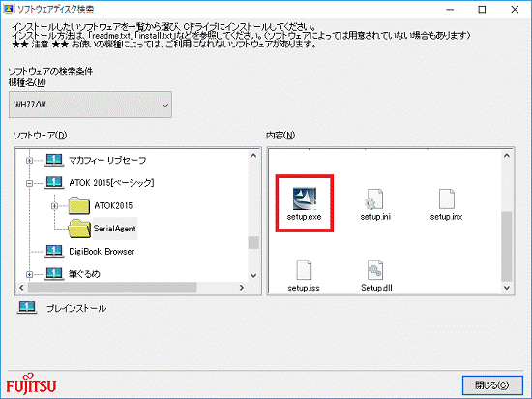Click the 閉じる(C) button

[x=492, y=385]
